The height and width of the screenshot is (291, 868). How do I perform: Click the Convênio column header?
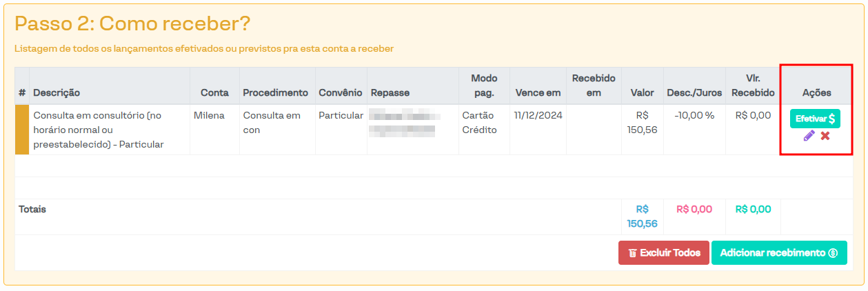[341, 92]
